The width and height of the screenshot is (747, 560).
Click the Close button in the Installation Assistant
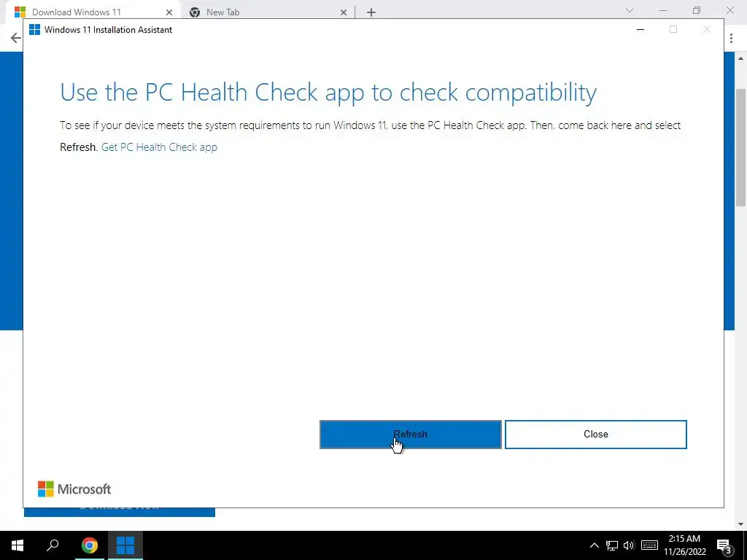595,435
